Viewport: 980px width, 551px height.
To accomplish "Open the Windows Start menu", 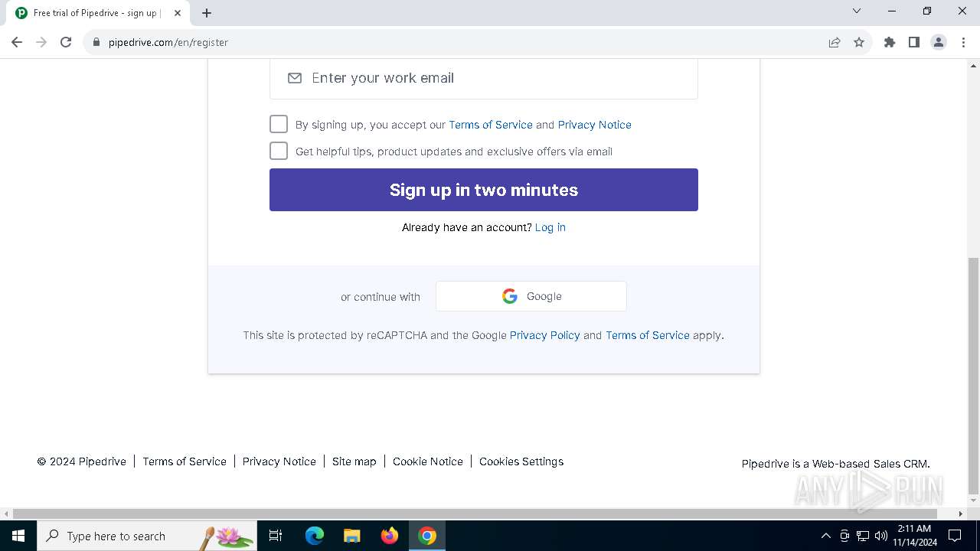I will 18,536.
